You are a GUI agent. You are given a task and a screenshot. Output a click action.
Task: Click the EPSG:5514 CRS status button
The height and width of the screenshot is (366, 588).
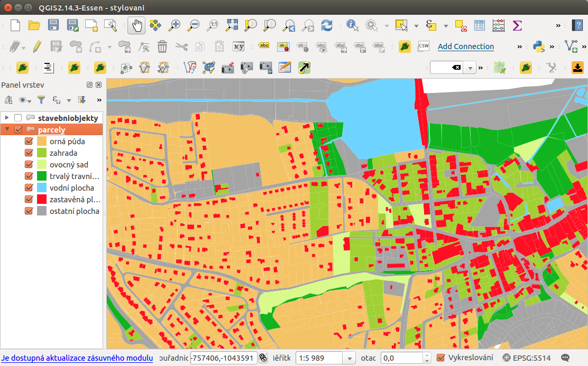(527, 358)
